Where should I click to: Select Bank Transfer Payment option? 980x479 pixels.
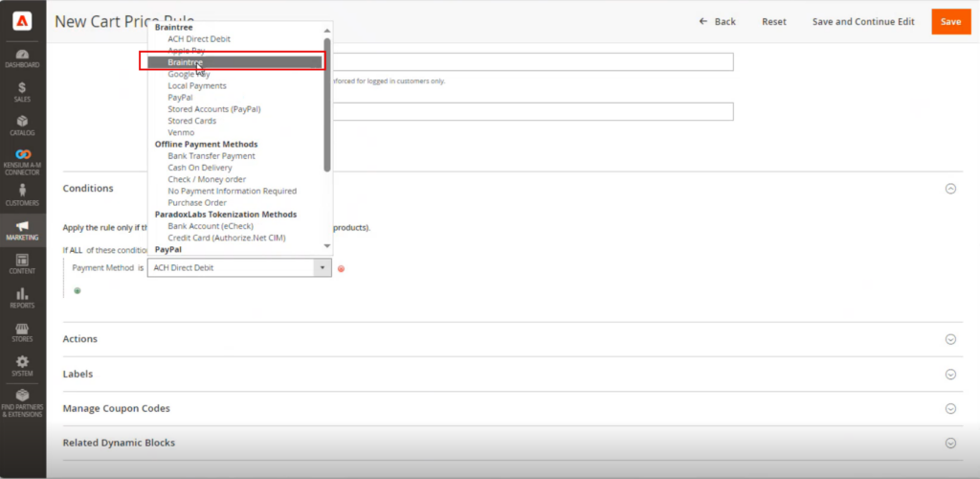coord(212,156)
